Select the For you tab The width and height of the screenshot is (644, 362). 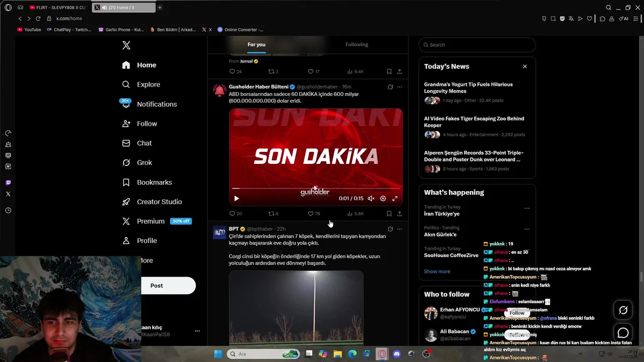tap(256, 45)
